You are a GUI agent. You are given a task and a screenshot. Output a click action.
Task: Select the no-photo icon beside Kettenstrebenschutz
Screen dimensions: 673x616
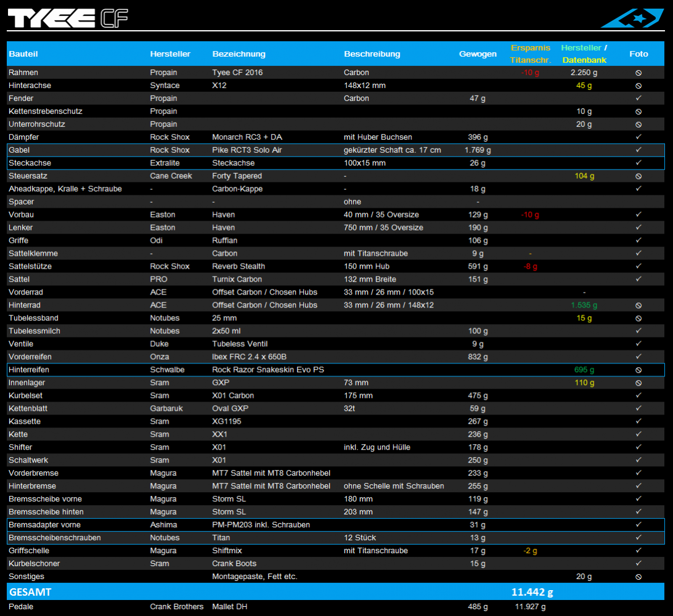click(x=638, y=111)
